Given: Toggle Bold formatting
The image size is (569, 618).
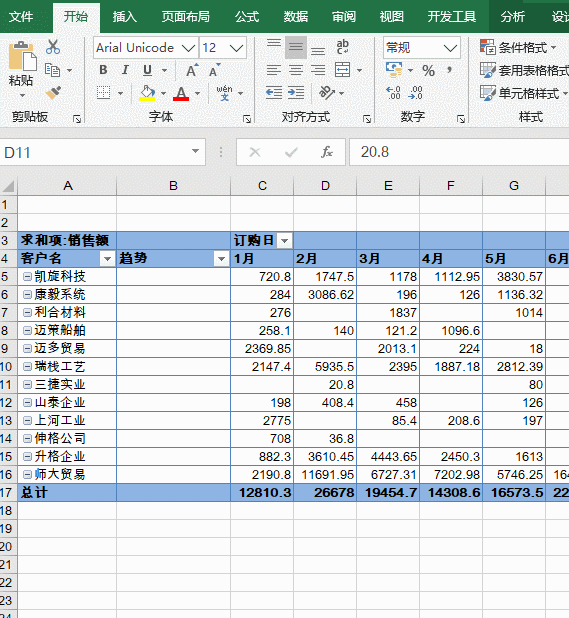Looking at the screenshot, I should (x=103, y=70).
